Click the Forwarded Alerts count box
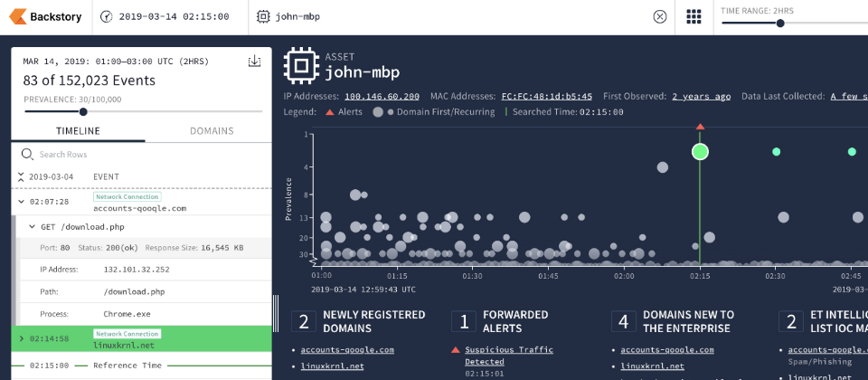This screenshot has width=868, height=380. coord(463,321)
